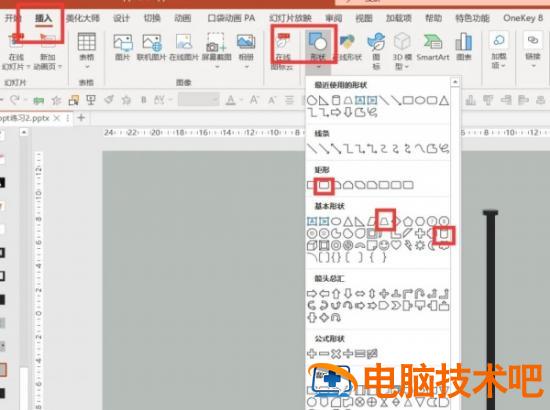Open the SmartArt insert icon

point(432,47)
